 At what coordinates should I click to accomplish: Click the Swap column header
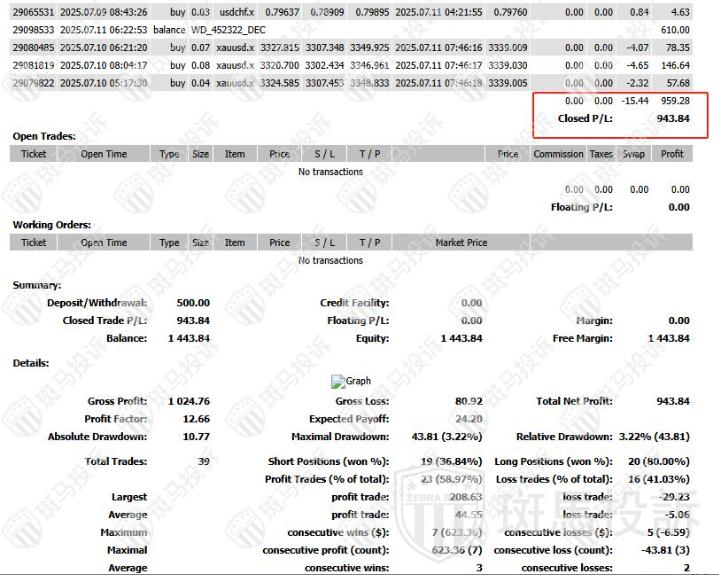634,154
